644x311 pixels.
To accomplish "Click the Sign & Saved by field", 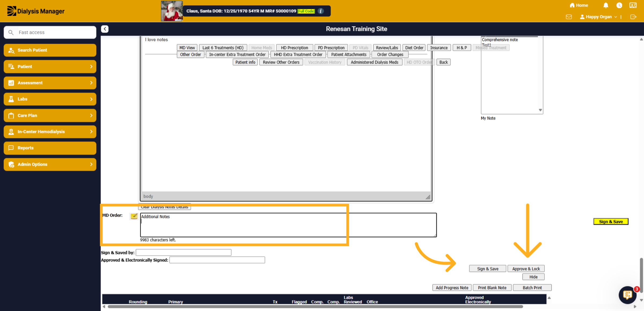I will [184, 253].
